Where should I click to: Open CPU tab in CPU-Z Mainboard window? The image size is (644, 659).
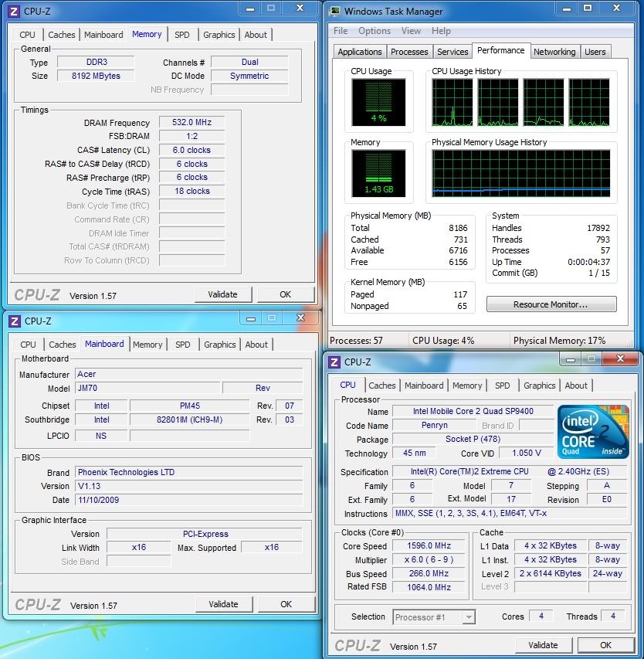pyautogui.click(x=28, y=345)
